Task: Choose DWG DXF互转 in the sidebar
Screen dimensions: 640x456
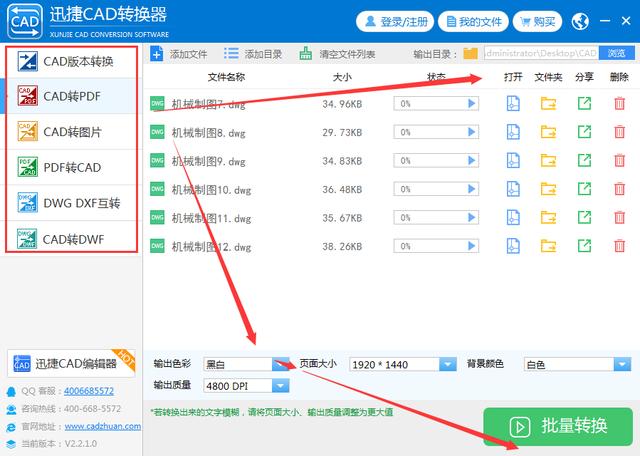Action: tap(71, 203)
